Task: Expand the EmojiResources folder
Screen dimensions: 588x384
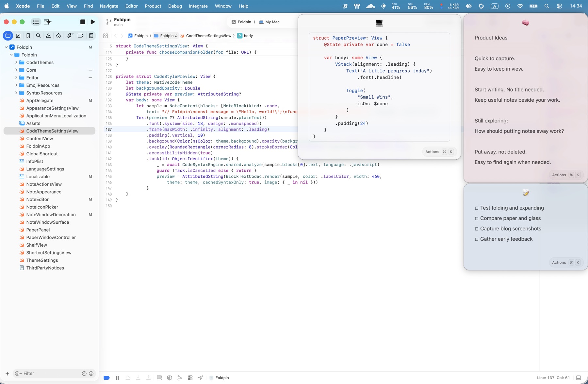Action: [x=16, y=85]
